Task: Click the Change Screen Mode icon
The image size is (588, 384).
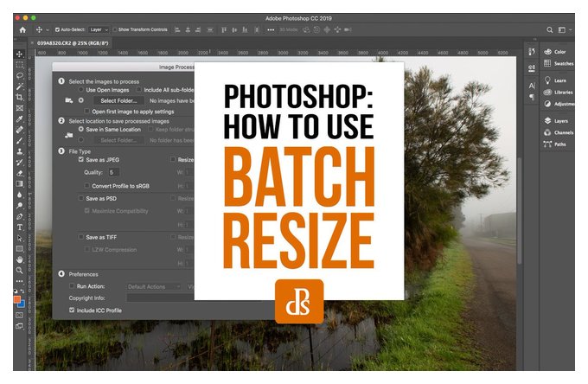Action: 20,326
